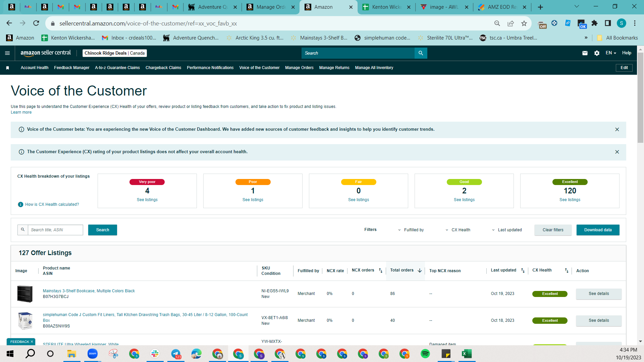
Task: Click the Seller Central search magnifier button
Action: pyautogui.click(x=421, y=53)
